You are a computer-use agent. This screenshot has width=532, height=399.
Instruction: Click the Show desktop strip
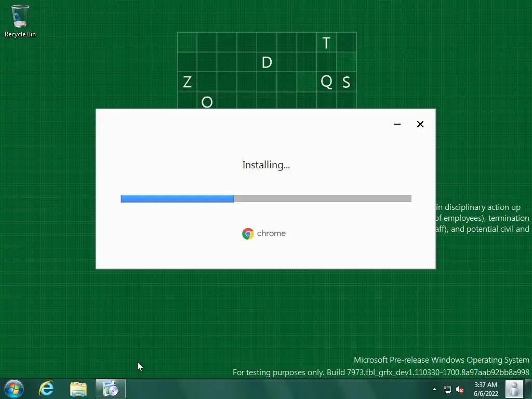(528, 389)
